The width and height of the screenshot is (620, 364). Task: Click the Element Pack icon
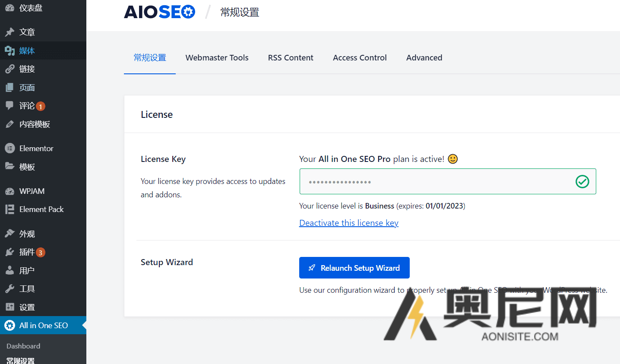tap(9, 209)
